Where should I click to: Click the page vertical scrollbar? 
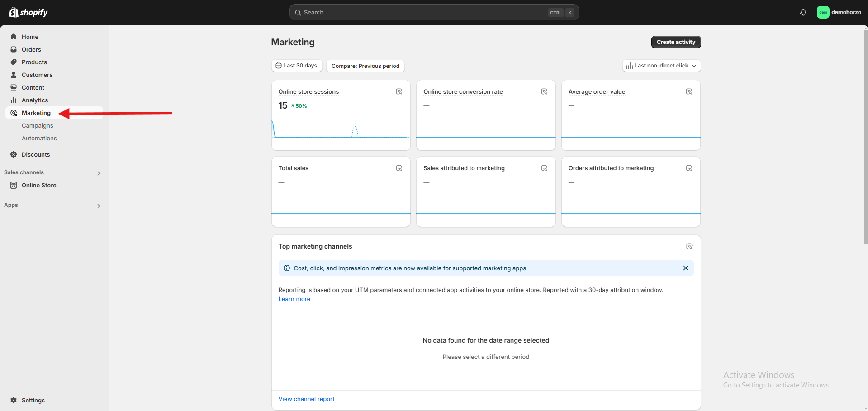[865, 136]
